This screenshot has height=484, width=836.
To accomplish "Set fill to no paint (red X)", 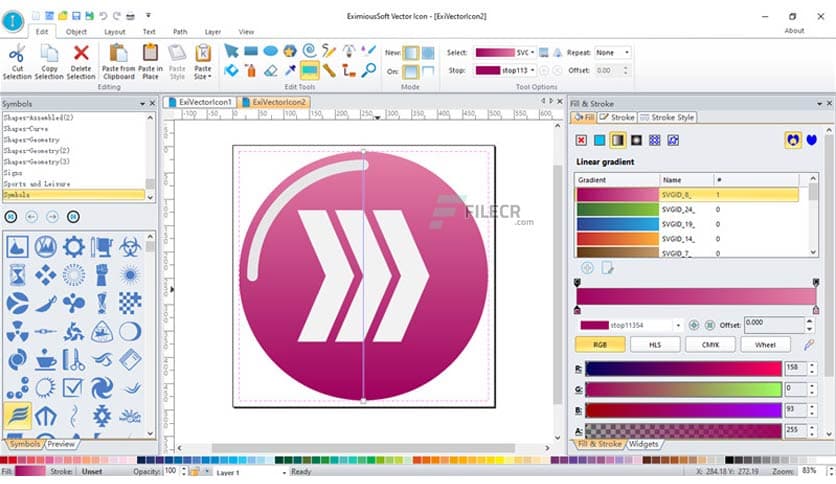I will pyautogui.click(x=581, y=140).
